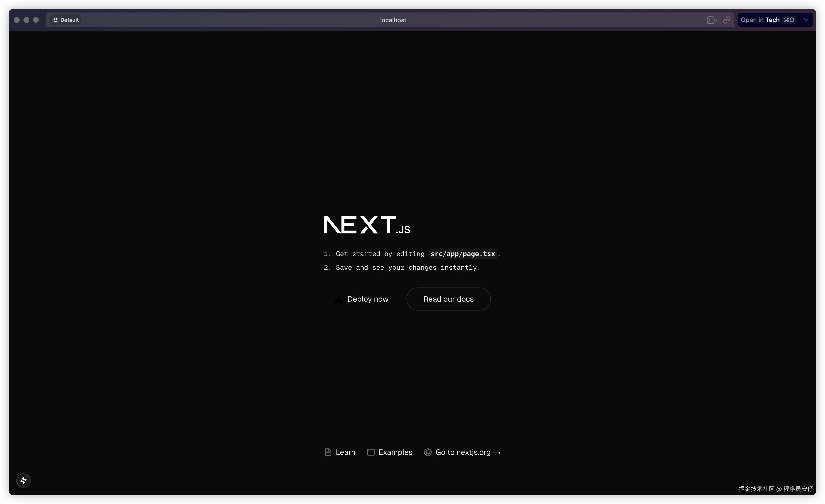Close the window with leftmost traffic light
Image resolution: width=825 pixels, height=504 pixels.
17,20
